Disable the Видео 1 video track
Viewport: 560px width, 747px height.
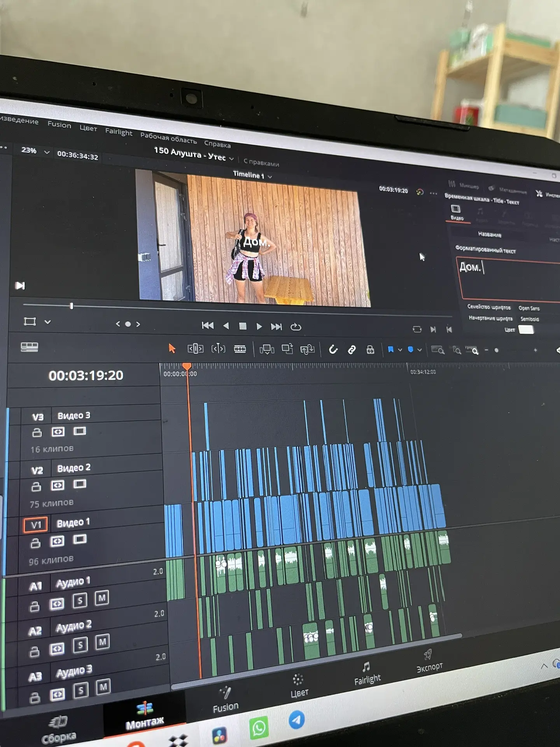tap(80, 539)
